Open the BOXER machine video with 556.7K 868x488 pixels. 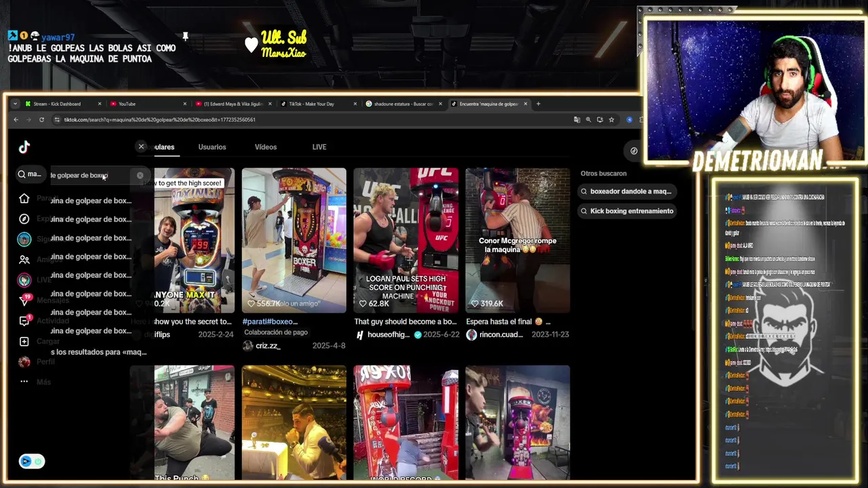coord(294,241)
